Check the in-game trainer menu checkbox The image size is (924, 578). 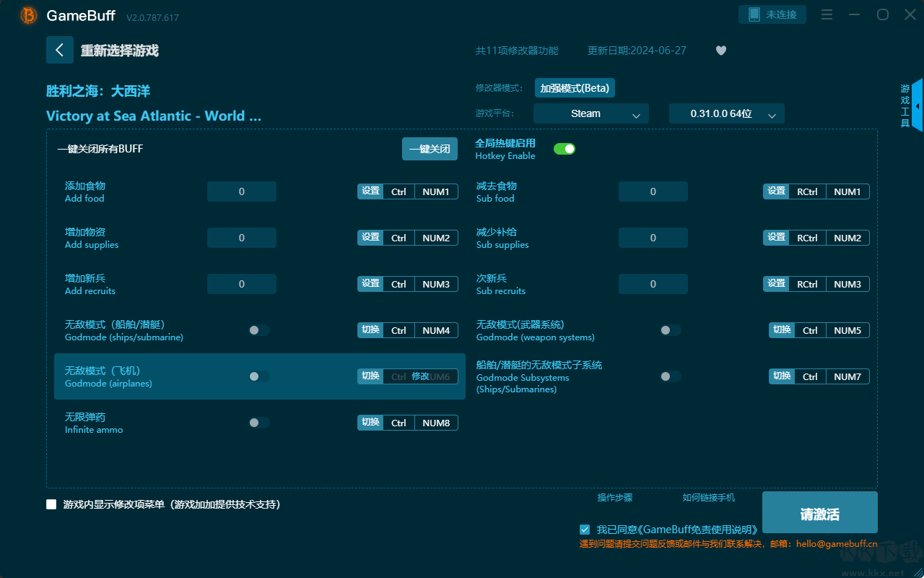51,504
